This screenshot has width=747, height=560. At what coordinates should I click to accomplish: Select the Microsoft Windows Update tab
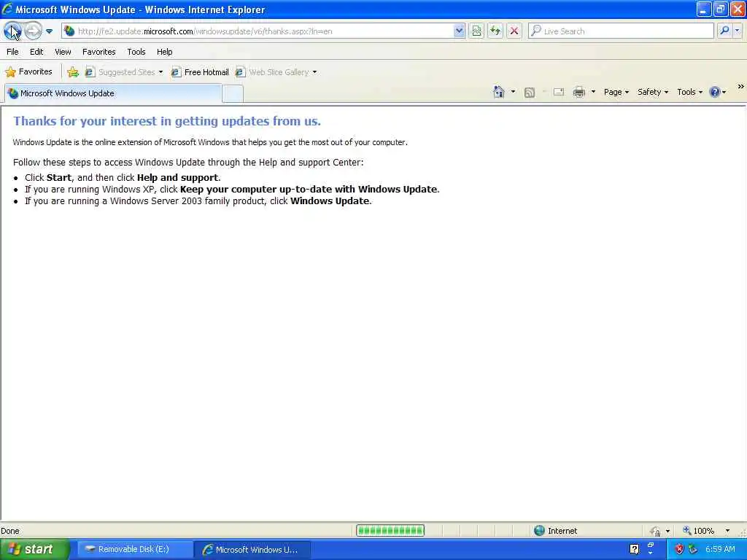[x=112, y=93]
